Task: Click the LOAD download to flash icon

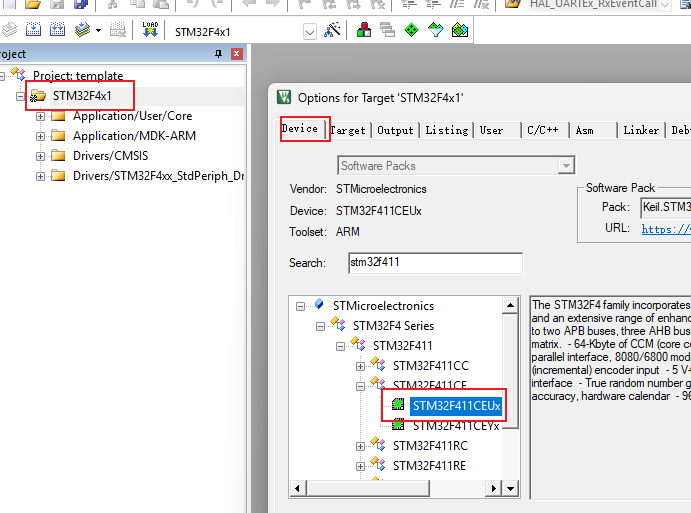Action: coord(150,30)
